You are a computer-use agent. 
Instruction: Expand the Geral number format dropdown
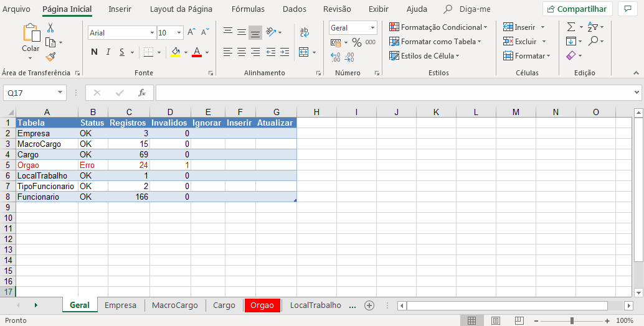click(372, 28)
